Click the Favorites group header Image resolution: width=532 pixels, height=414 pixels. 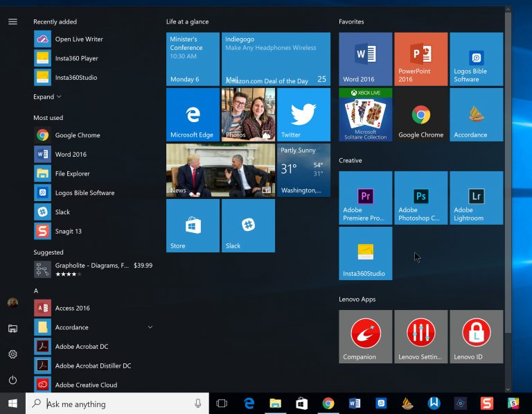click(x=351, y=21)
